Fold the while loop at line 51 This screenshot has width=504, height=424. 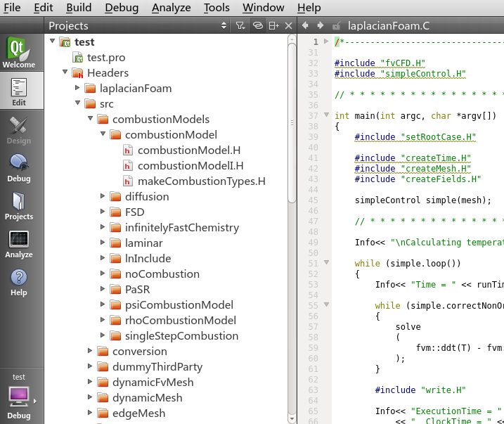point(326,262)
